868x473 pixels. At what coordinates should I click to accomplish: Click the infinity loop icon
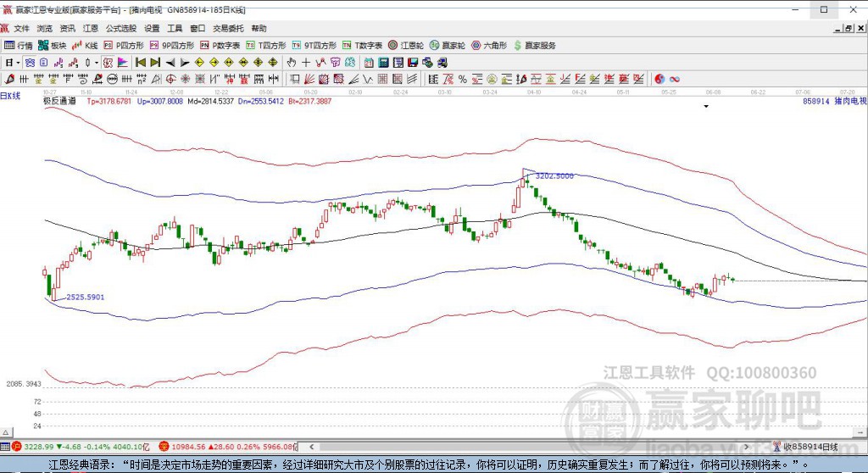(674, 79)
